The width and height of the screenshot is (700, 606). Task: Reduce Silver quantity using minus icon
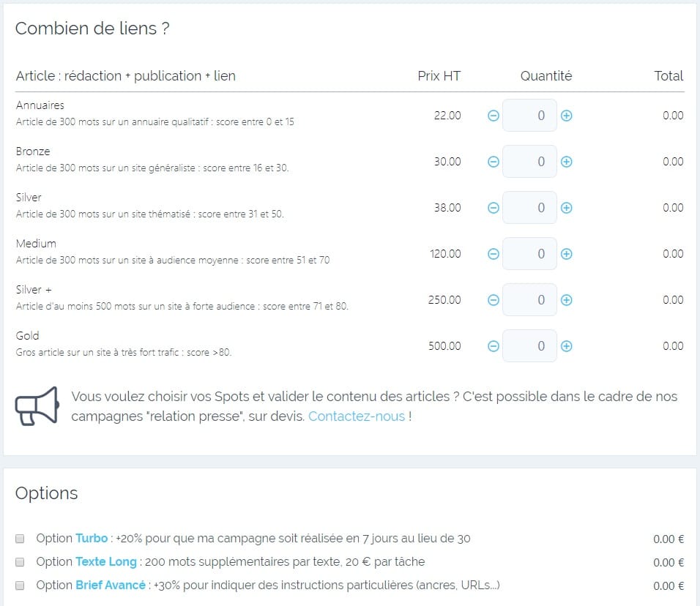tap(494, 208)
